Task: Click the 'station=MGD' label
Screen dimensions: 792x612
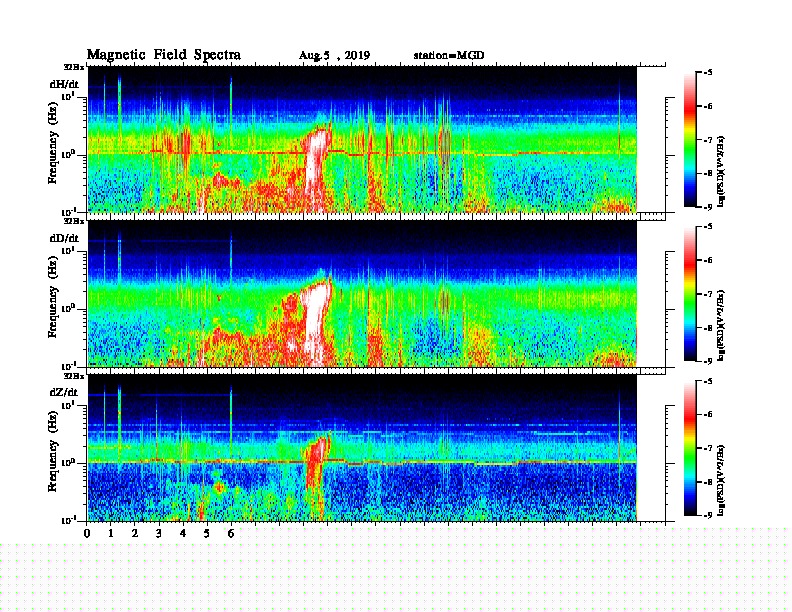Action: click(x=449, y=55)
